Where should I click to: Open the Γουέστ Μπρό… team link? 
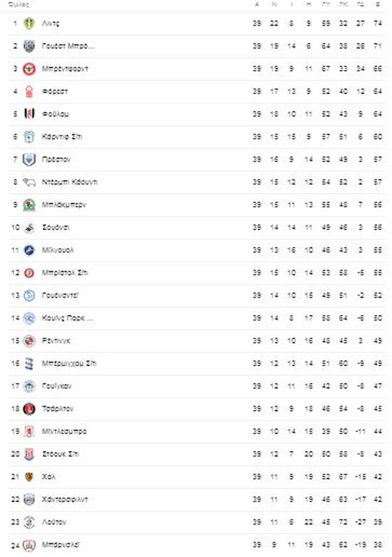tap(68, 46)
